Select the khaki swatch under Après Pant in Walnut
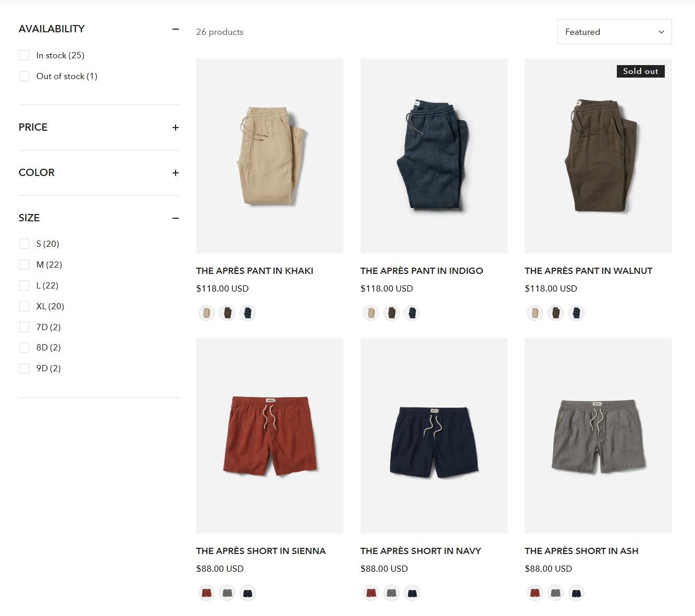Screen dimensions: 695x616 (x=535, y=313)
